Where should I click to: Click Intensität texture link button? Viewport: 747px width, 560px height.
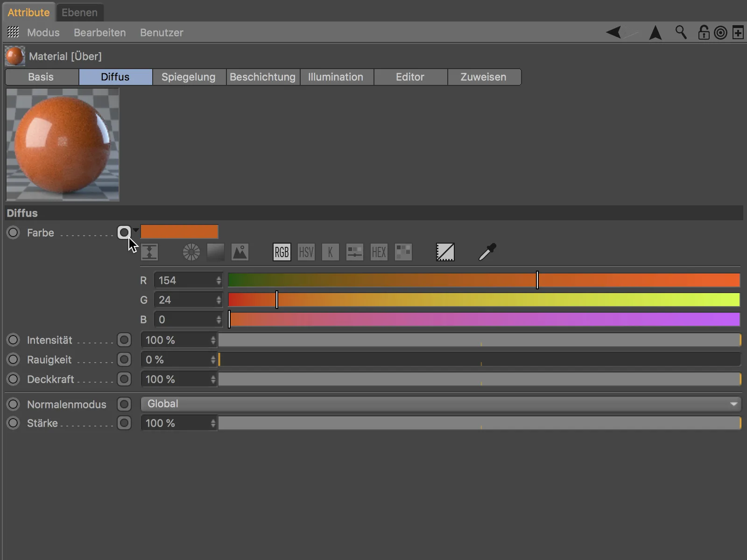point(124,340)
